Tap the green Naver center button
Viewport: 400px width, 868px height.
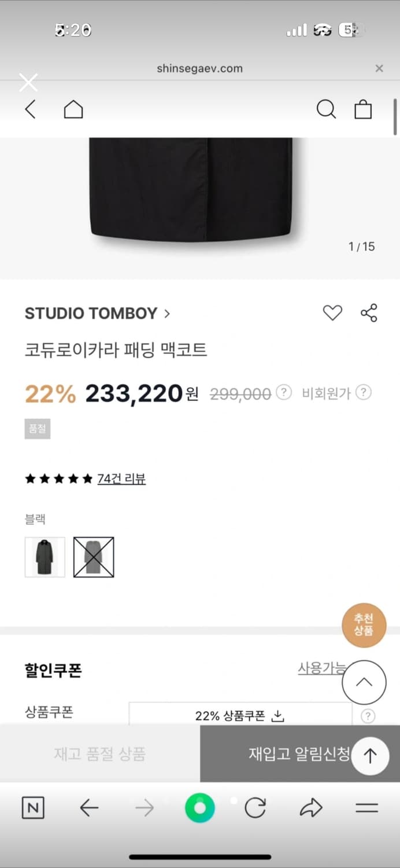199,808
